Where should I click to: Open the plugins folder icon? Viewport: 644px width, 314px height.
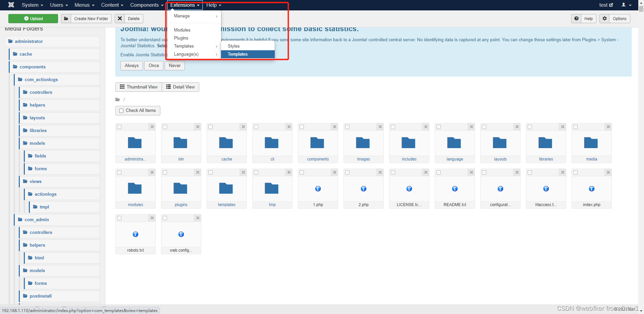click(x=180, y=188)
